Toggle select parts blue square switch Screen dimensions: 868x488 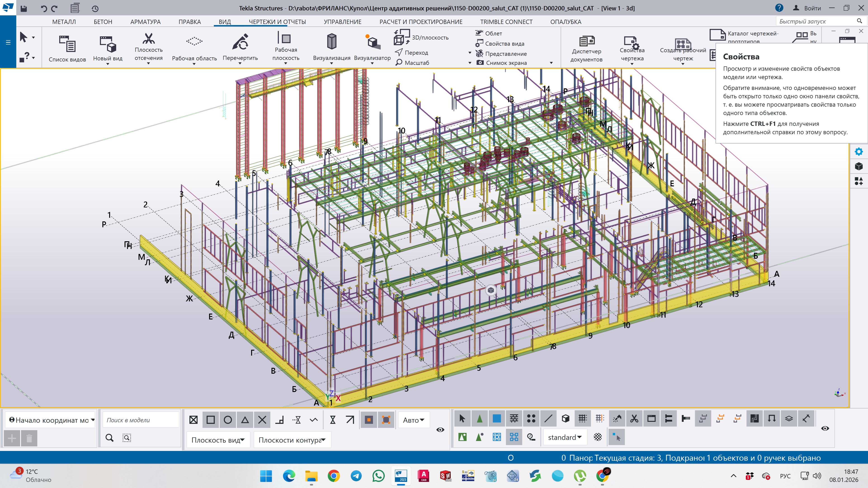click(497, 419)
